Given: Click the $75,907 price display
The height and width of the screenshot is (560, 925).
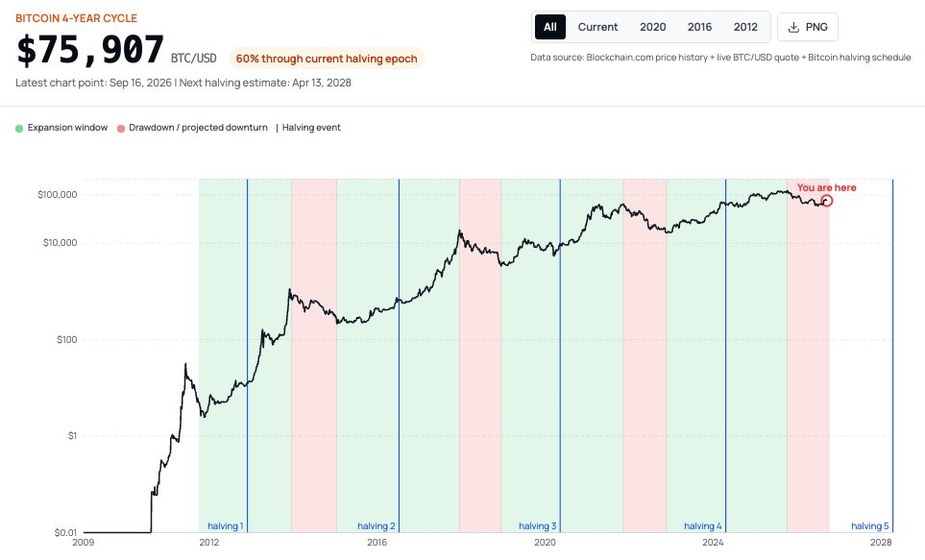Looking at the screenshot, I should [x=89, y=50].
